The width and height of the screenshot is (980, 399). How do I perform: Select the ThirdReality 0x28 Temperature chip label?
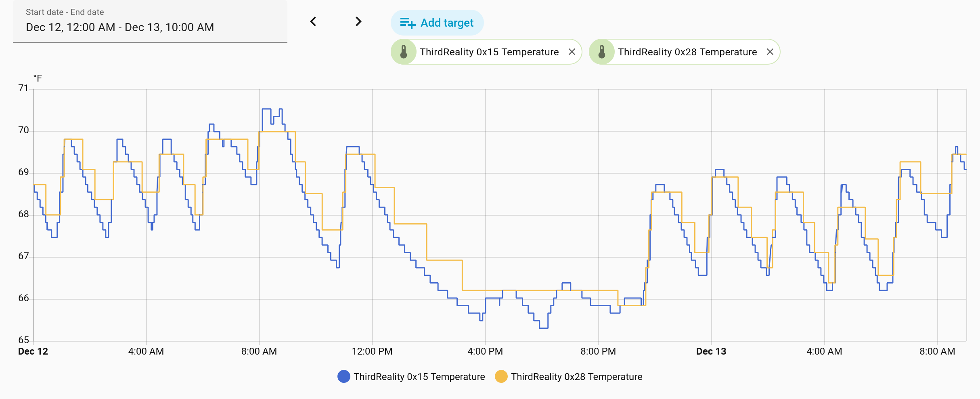pyautogui.click(x=687, y=52)
